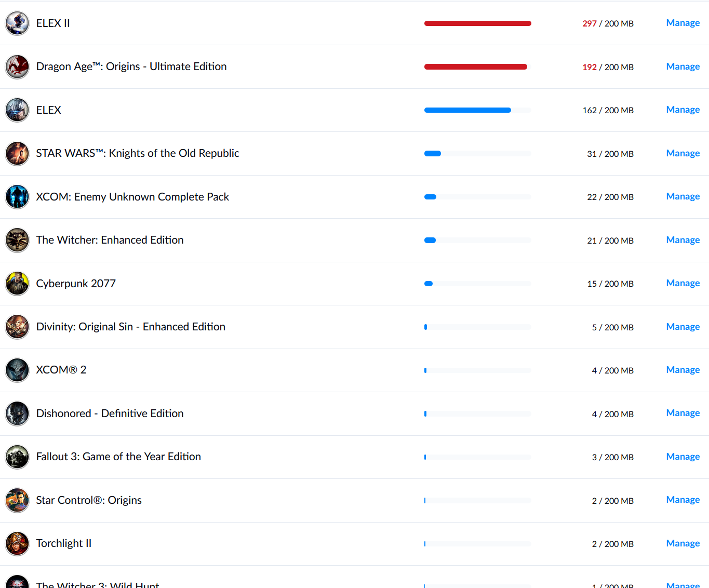This screenshot has height=588, width=709.
Task: Select Dishonored - Definitive Edition title
Action: tap(110, 413)
